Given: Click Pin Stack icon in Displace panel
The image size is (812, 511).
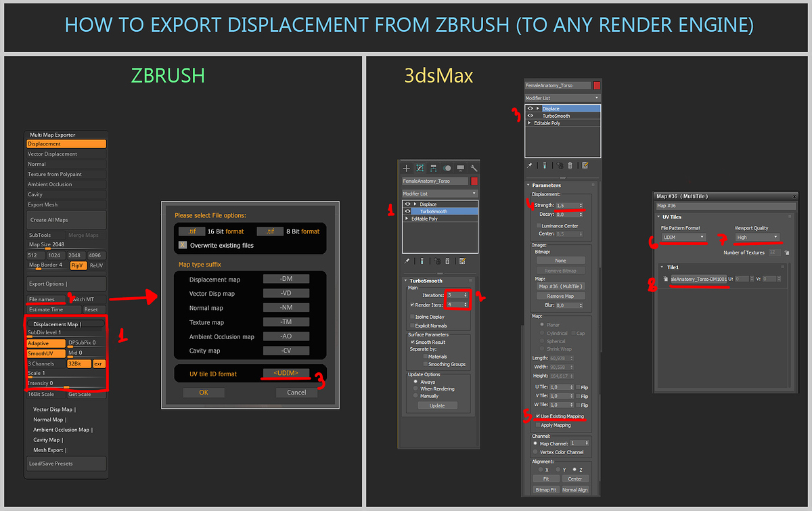Looking at the screenshot, I should click(530, 165).
